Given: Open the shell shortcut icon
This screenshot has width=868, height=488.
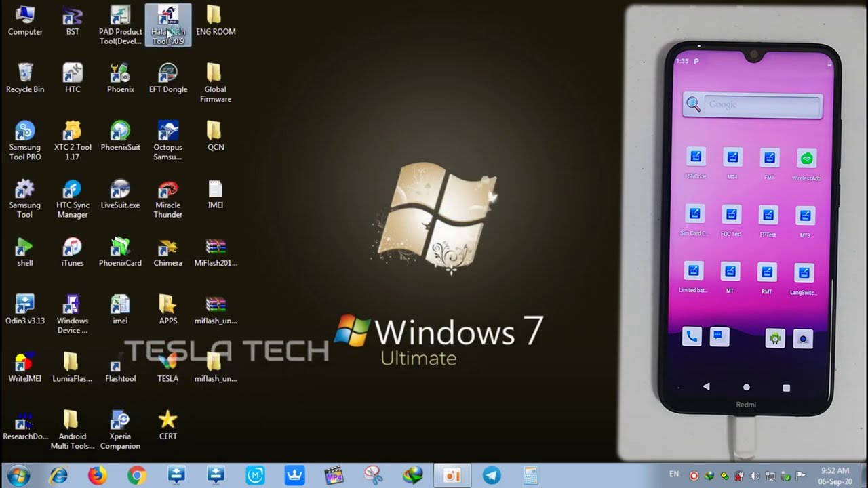Looking at the screenshot, I should [x=25, y=252].
